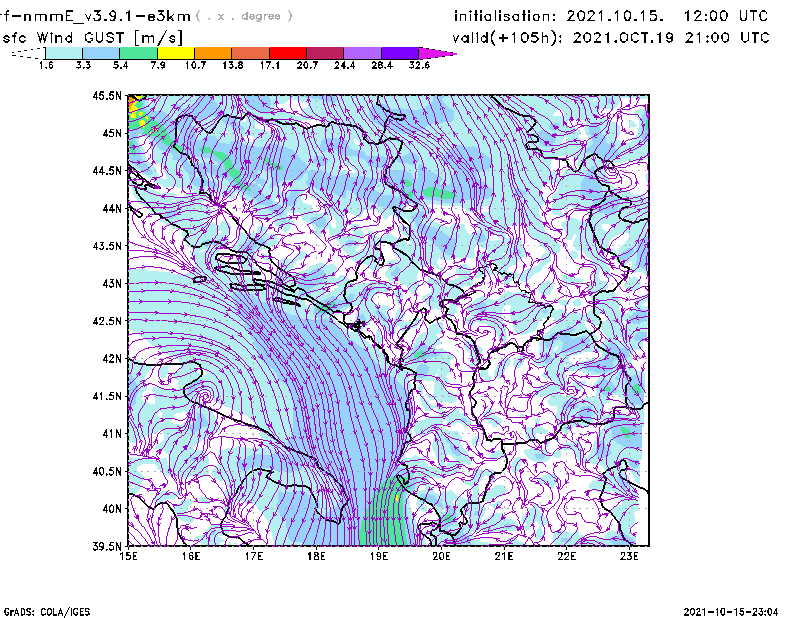
Task: Click the '44N' latitude axis label
Action: (112, 208)
